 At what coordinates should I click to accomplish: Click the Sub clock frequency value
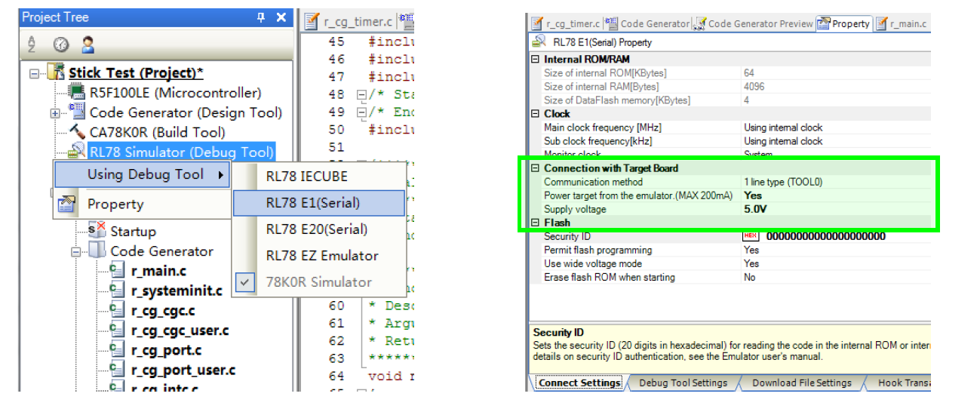tap(836, 141)
